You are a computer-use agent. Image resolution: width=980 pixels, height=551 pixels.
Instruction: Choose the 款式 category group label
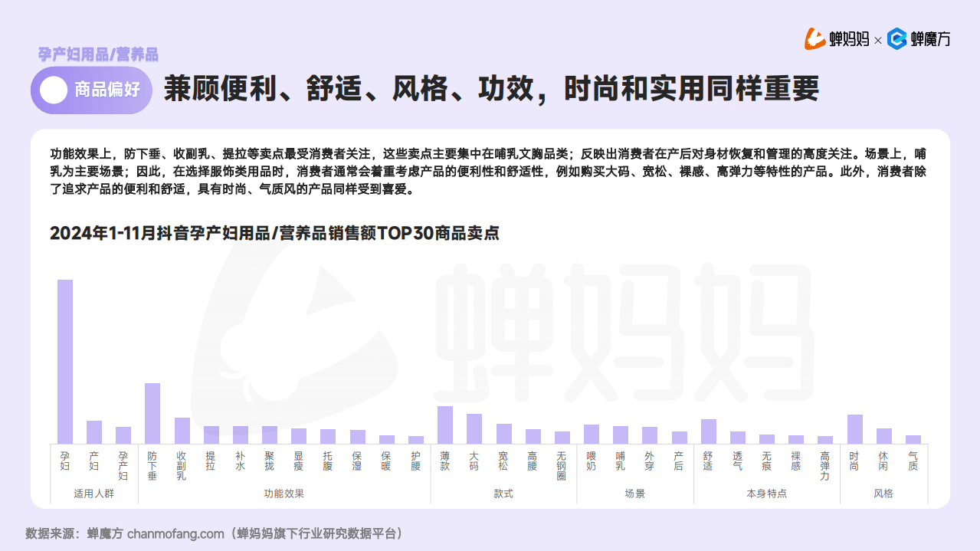[x=503, y=494]
